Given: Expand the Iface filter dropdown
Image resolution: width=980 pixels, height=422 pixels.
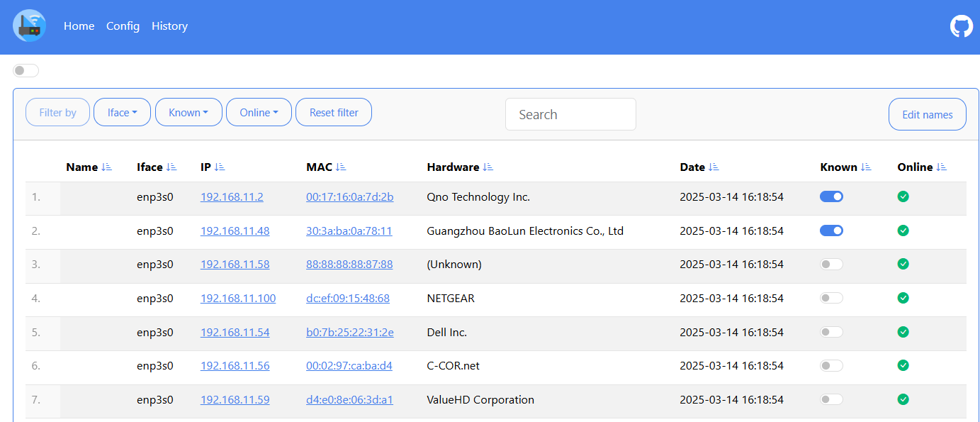Looking at the screenshot, I should pyautogui.click(x=122, y=112).
